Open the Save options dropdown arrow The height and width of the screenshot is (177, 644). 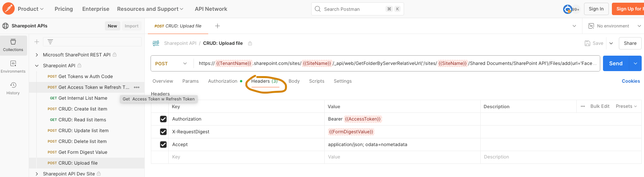pos(611,43)
